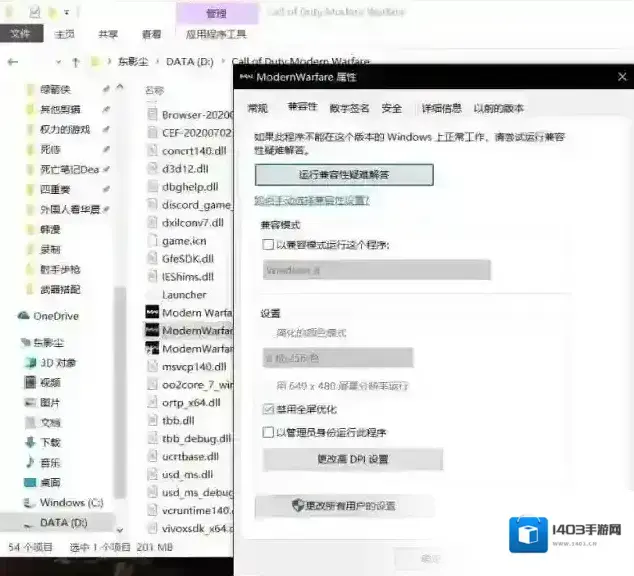Screen dimensions: 634x576
Task: Go up one folder level arrow
Action: 75,62
